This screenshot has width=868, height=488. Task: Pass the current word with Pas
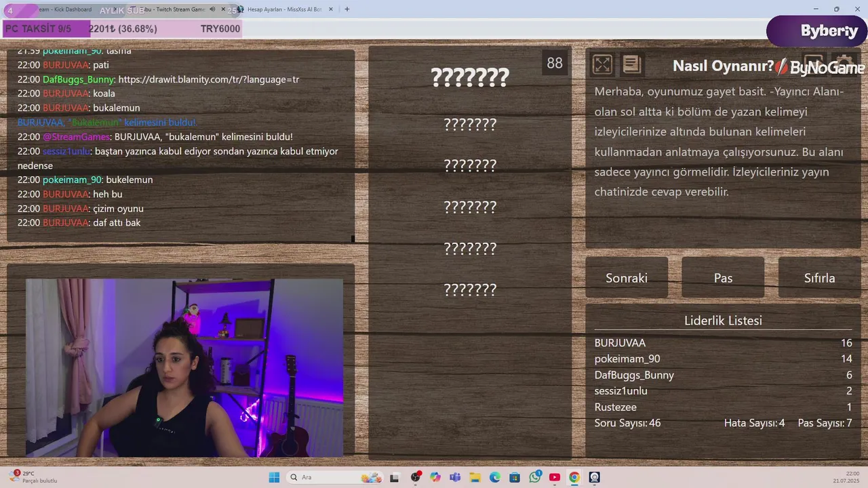coord(723,278)
